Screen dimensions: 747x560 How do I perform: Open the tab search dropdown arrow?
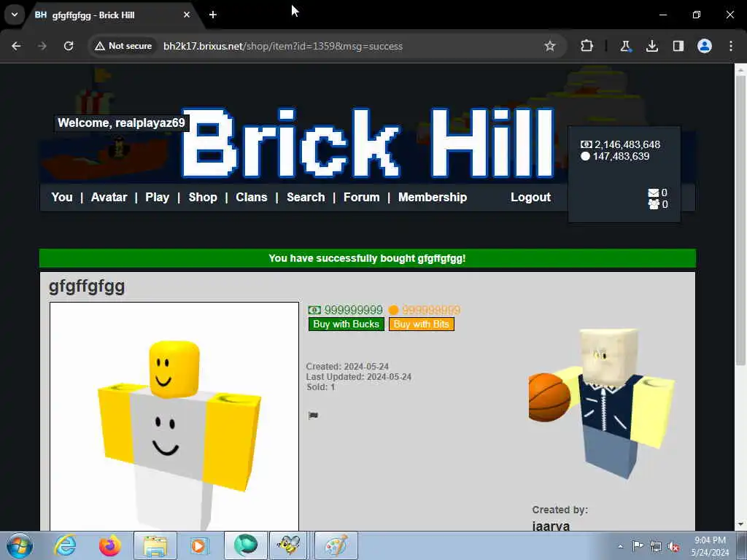(x=15, y=15)
